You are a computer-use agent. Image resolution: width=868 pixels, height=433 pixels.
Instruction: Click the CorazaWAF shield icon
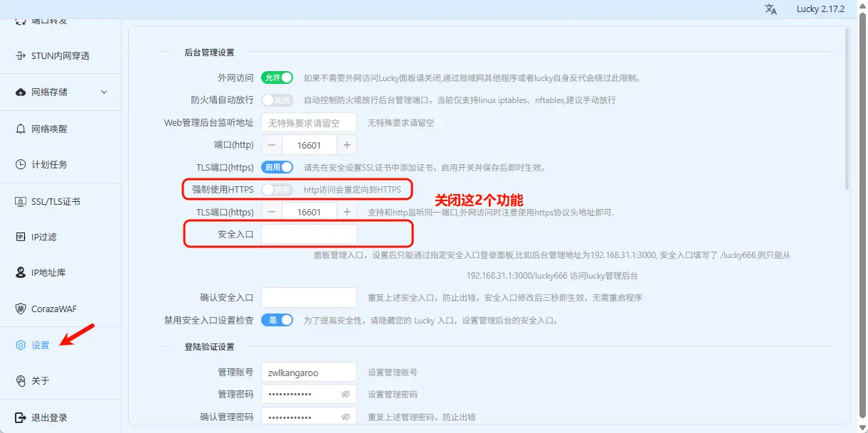[x=21, y=309]
